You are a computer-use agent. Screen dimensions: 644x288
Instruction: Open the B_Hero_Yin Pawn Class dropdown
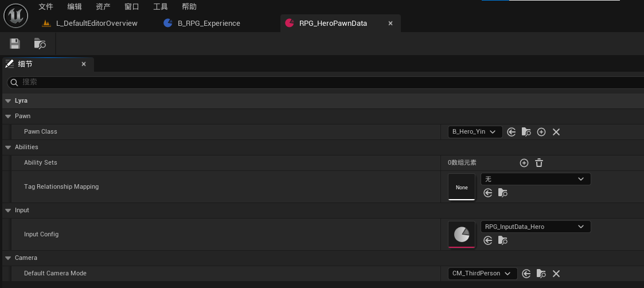pyautogui.click(x=475, y=132)
